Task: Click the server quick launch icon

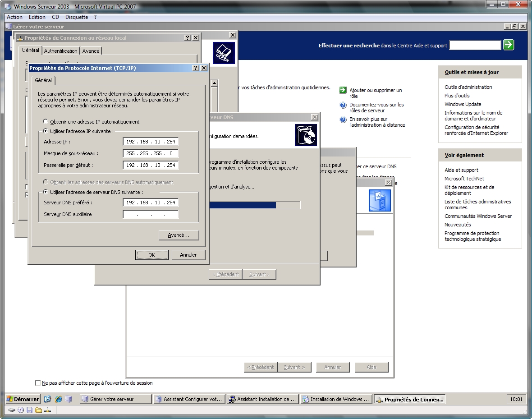Action: pyautogui.click(x=69, y=399)
